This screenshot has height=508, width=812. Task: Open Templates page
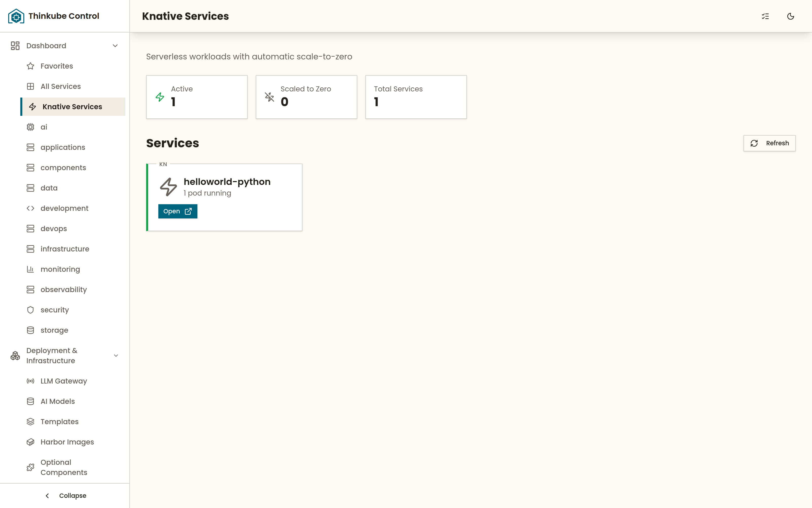(x=59, y=422)
